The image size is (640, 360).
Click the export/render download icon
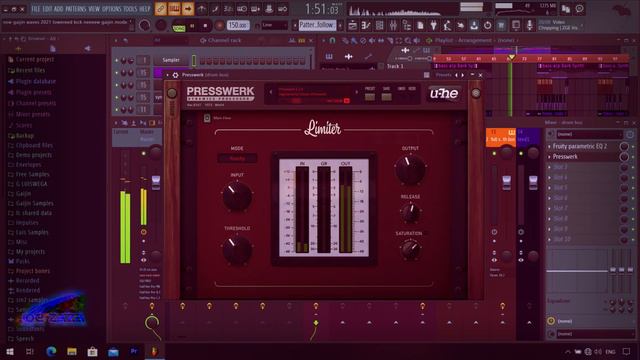[474, 26]
